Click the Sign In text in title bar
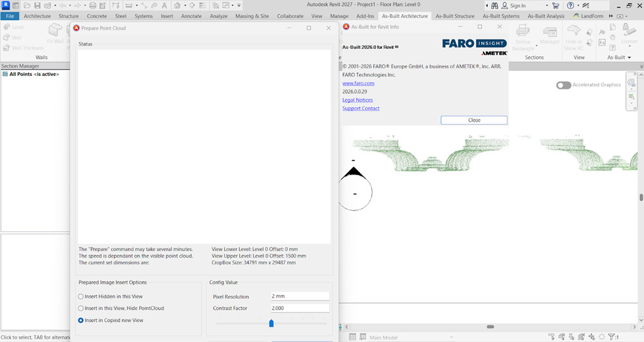 [518, 6]
